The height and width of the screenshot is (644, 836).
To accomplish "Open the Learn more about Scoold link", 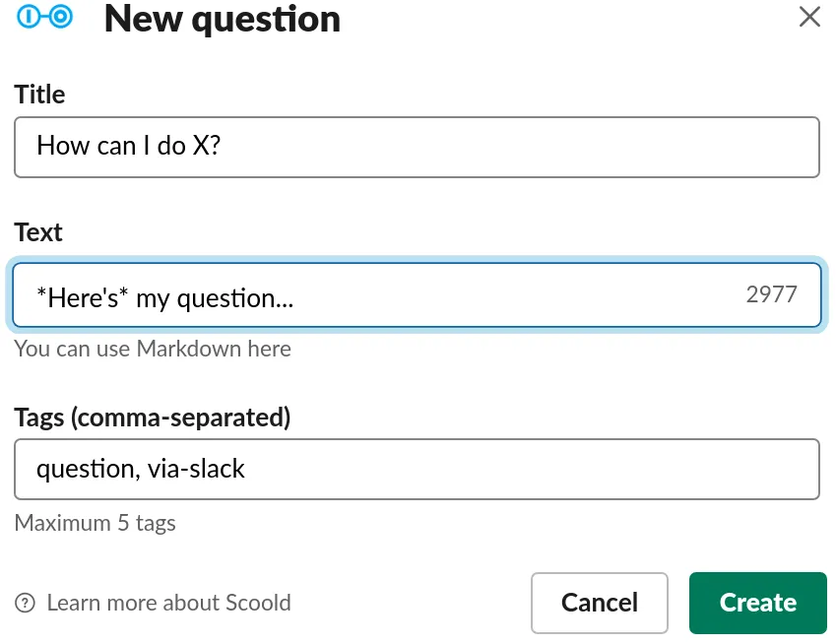I will click(x=168, y=603).
